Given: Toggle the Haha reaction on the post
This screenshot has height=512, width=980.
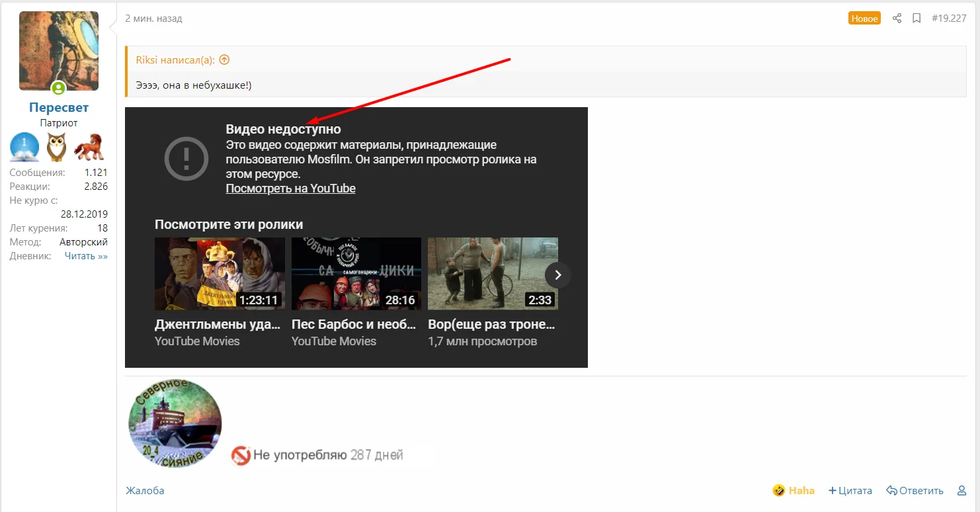Looking at the screenshot, I should pyautogui.click(x=793, y=490).
